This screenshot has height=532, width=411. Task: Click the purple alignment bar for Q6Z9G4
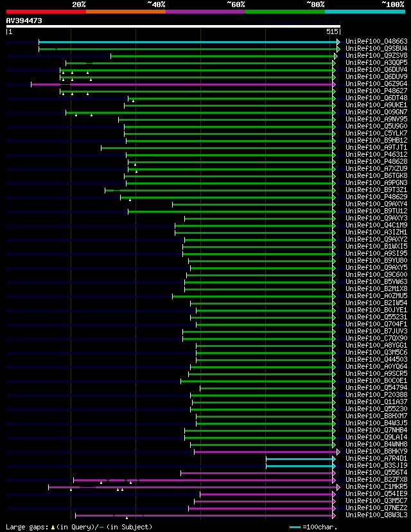(182, 84)
